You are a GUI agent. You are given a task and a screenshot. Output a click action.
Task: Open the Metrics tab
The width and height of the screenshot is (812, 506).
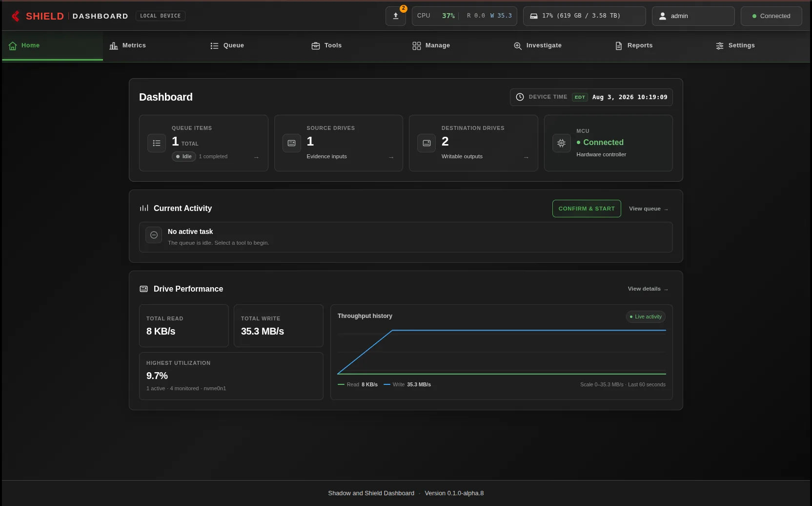click(x=153, y=45)
